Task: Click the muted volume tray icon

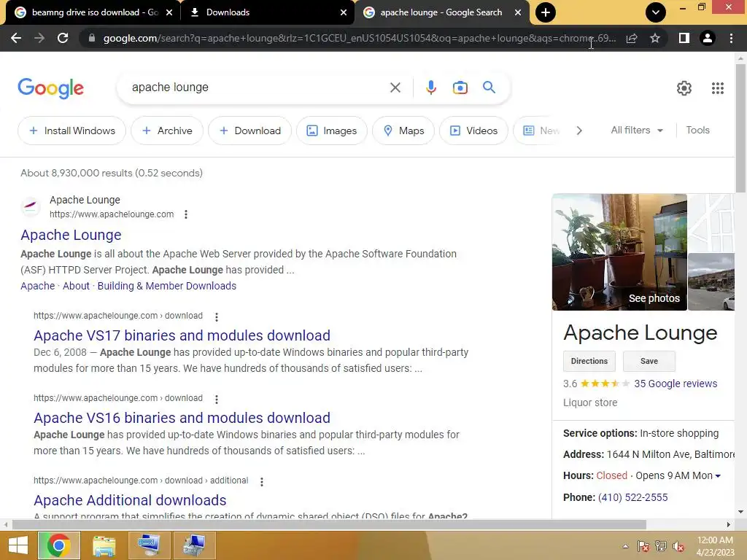Action: point(678,546)
